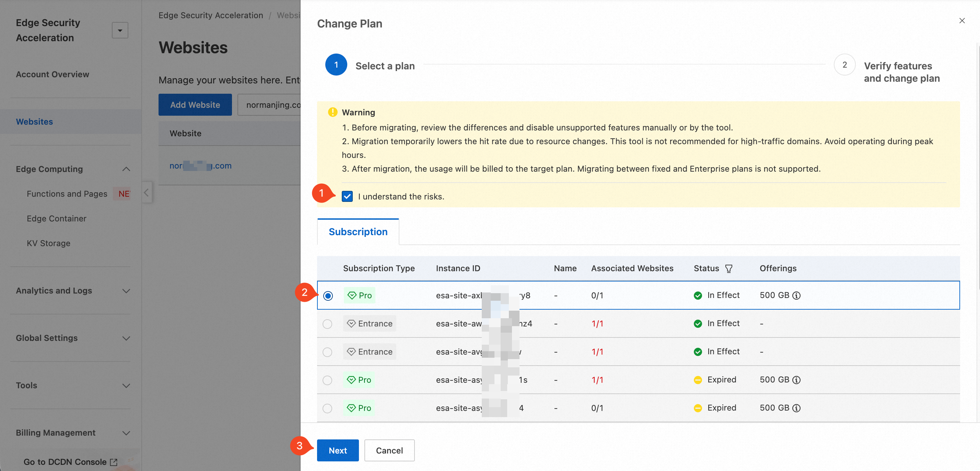This screenshot has width=980, height=471.
Task: Close the Change Plan panel
Action: click(x=962, y=21)
